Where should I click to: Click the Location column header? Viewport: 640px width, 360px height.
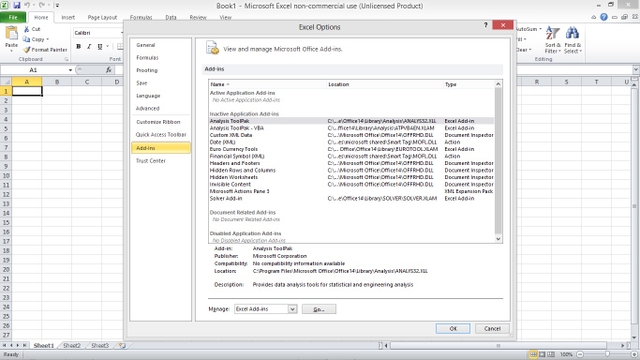tap(385, 84)
